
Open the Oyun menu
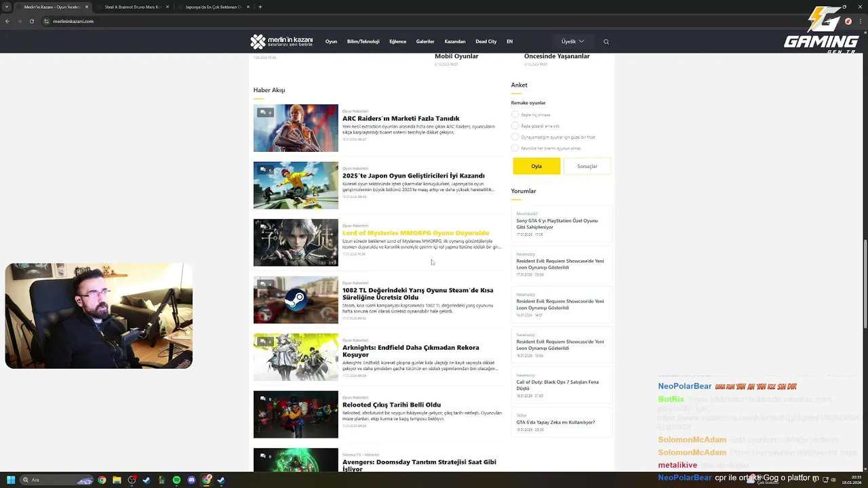click(331, 41)
